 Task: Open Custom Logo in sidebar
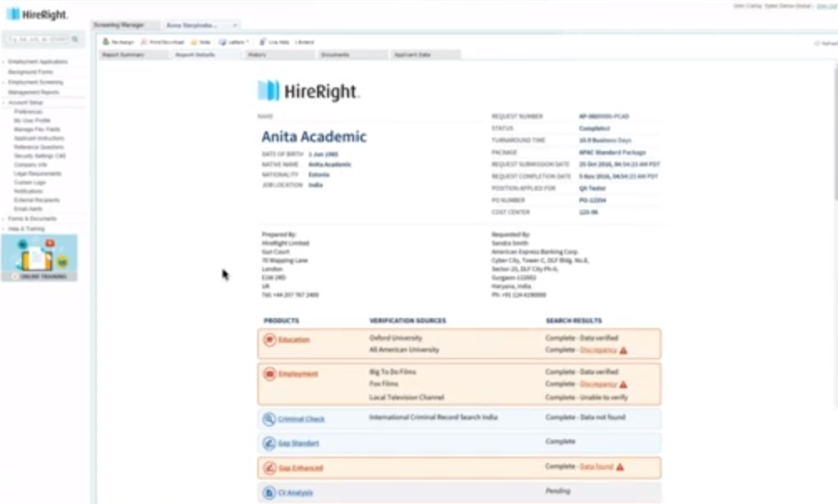point(29,182)
